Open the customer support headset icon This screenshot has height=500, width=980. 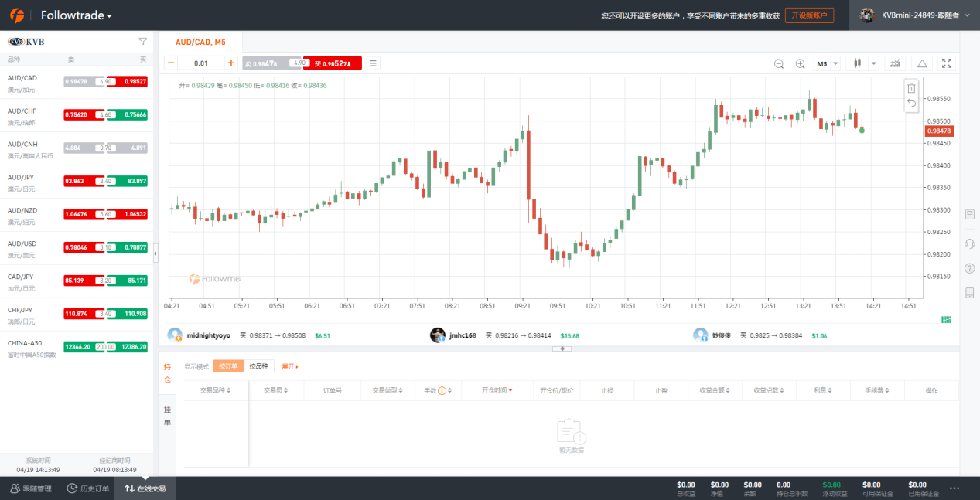[969, 243]
